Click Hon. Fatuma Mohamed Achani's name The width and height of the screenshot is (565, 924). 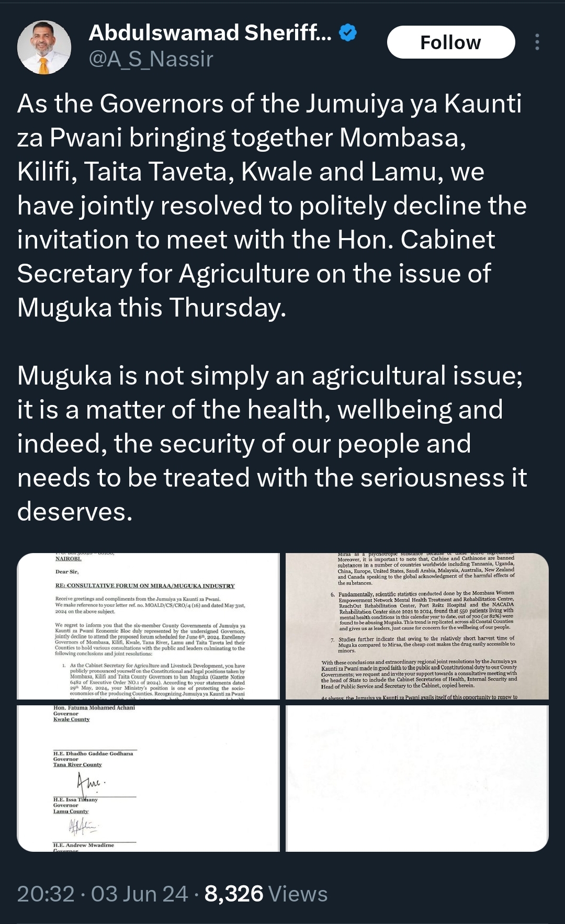point(94,708)
